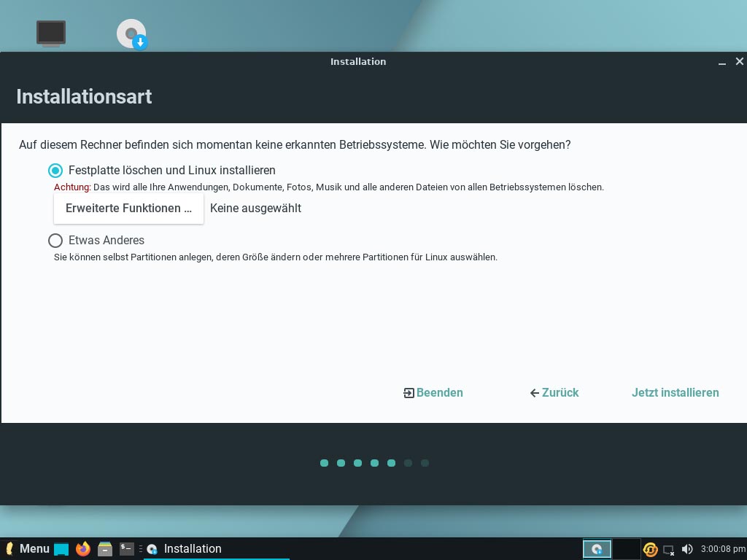Image resolution: width=747 pixels, height=560 pixels.
Task: Switch to the second empty workspace
Action: click(x=626, y=549)
